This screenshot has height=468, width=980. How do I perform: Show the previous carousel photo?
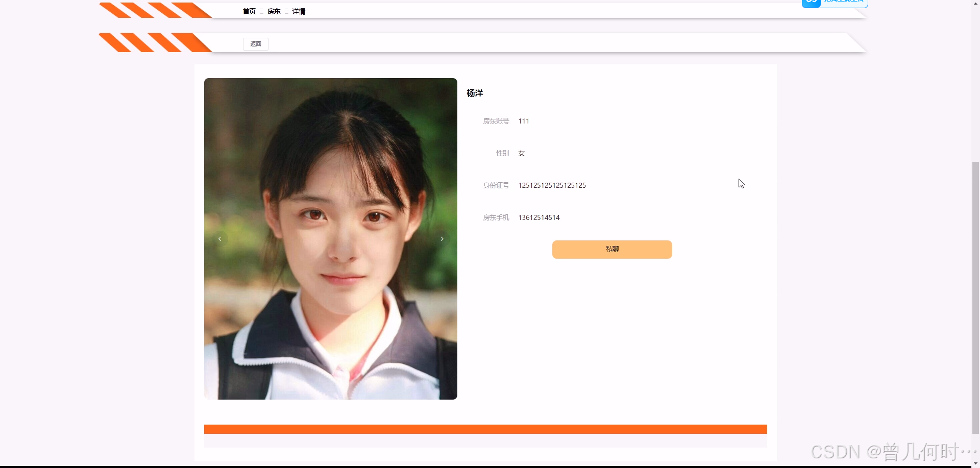coord(219,239)
